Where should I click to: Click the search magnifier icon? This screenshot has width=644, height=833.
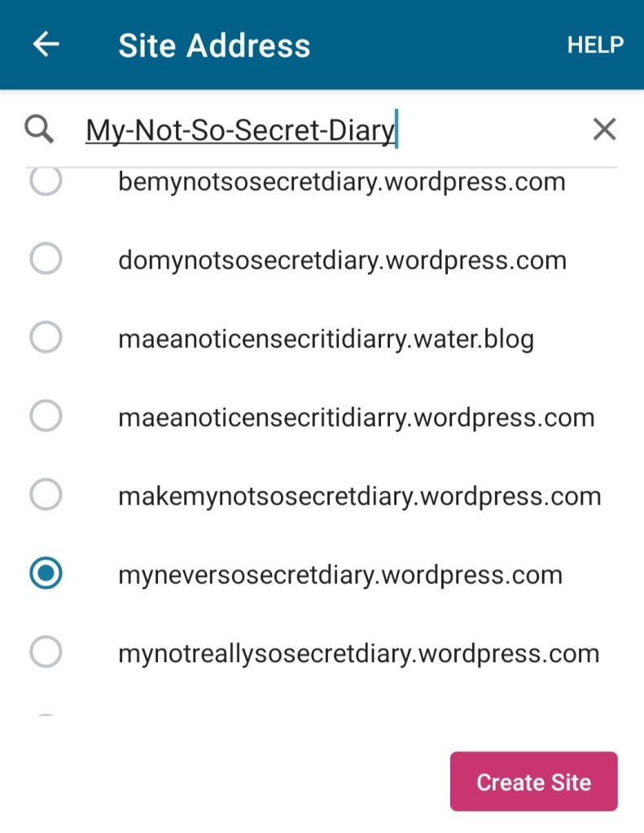(x=39, y=129)
